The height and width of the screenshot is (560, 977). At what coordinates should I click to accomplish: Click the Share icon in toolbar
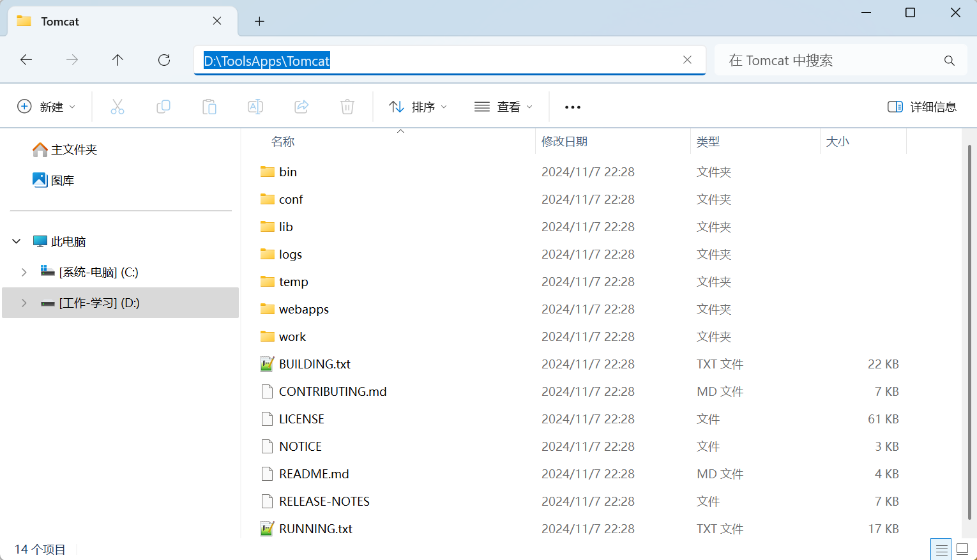tap(301, 107)
